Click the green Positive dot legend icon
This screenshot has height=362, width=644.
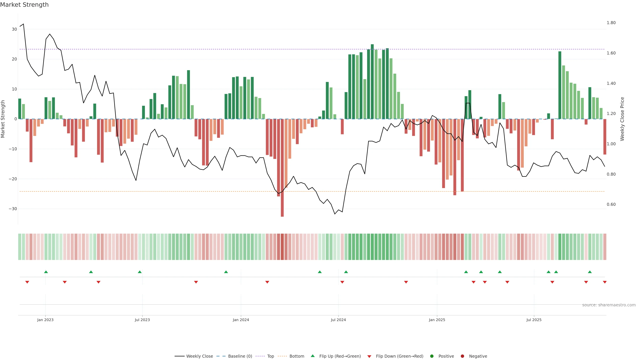[432, 356]
